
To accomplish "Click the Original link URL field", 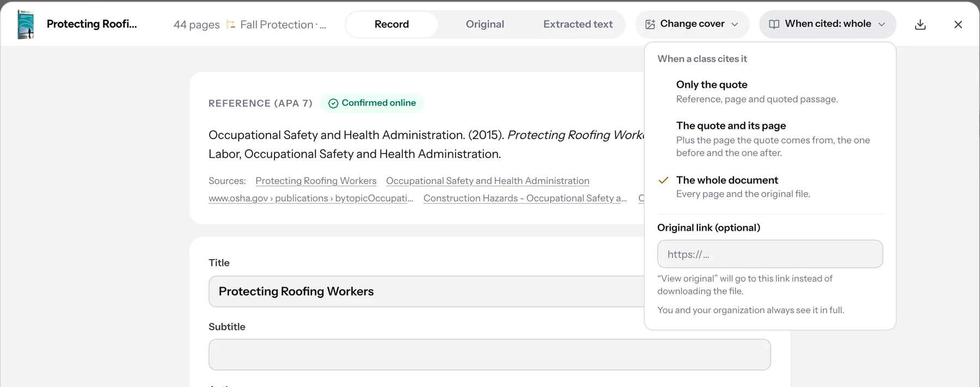I will [x=770, y=254].
